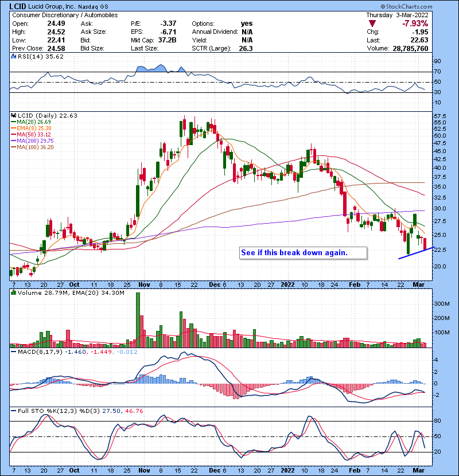Click the Yield N/A value
Viewport: 459px width, 476px height.
[x=247, y=40]
